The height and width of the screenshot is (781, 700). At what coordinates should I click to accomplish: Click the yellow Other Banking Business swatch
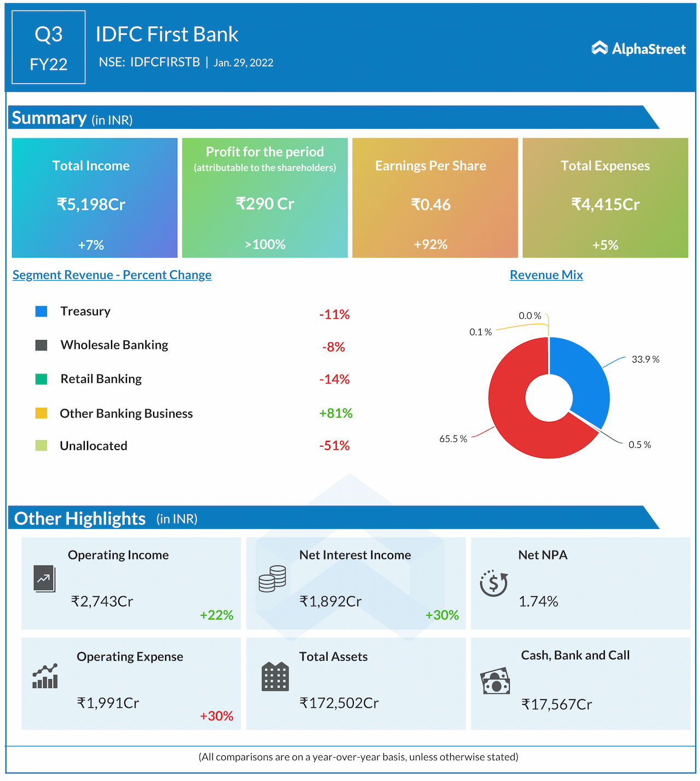click(x=41, y=413)
